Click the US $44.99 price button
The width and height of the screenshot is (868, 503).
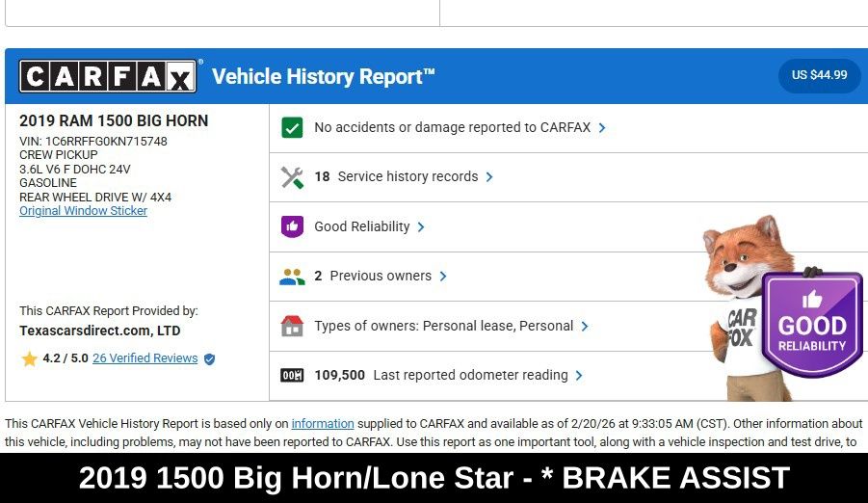pos(819,75)
